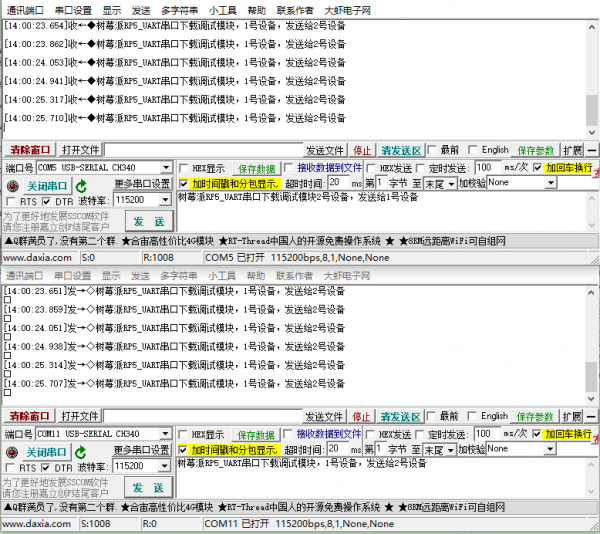600x534 pixels.
Task: Click 更多串口设置 in COM5 window
Action: coord(142,184)
